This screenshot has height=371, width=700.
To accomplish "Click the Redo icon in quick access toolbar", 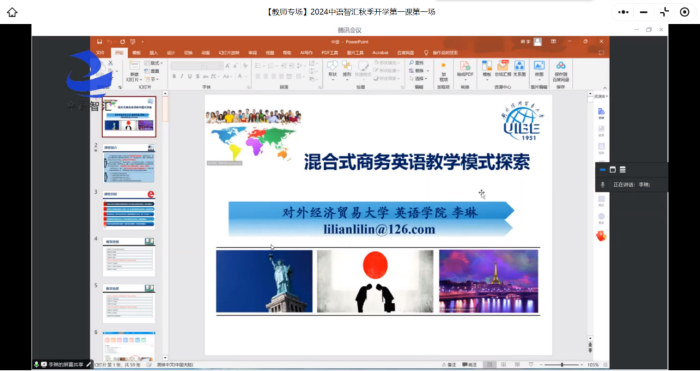I will click(122, 42).
